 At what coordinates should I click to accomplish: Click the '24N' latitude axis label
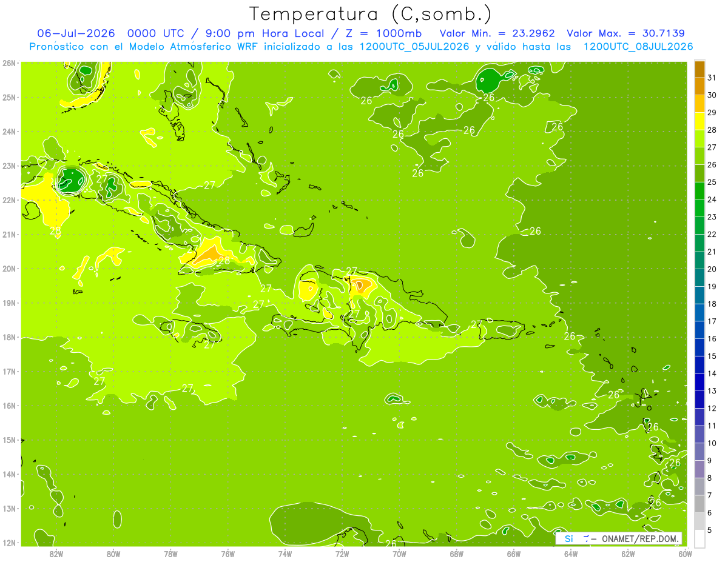[x=9, y=132]
